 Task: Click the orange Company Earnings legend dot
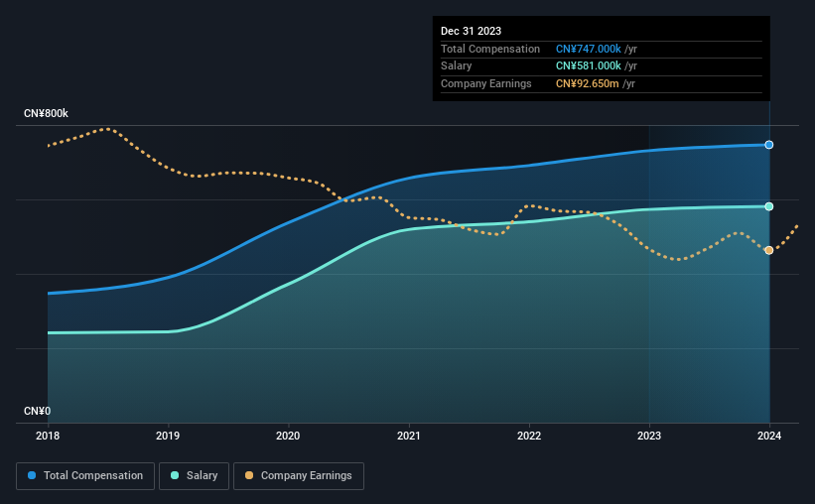click(249, 475)
